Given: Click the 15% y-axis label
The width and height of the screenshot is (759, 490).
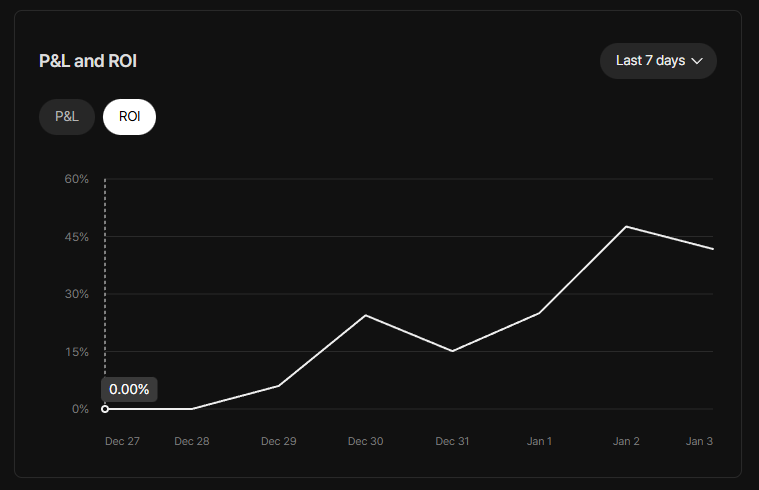Looking at the screenshot, I should click(x=76, y=352).
